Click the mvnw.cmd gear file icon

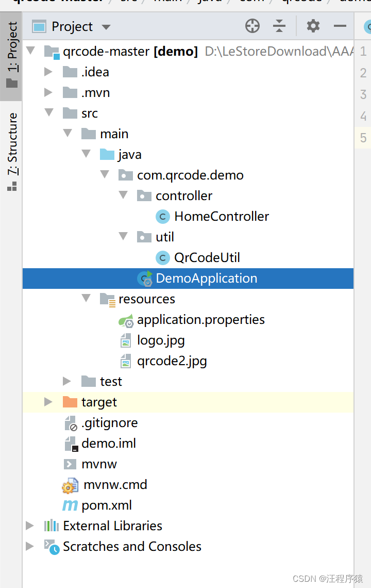pos(70,485)
